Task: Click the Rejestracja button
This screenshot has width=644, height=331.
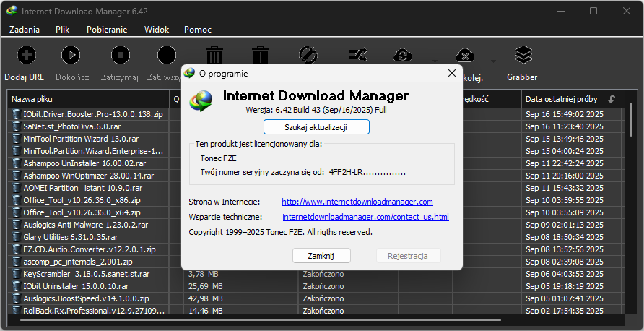Action: [x=408, y=256]
